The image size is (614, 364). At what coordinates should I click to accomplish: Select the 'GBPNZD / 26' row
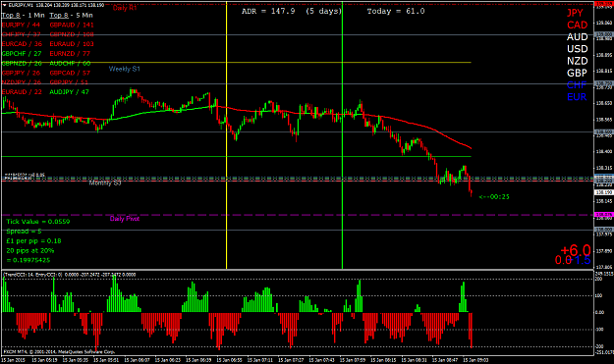pos(22,63)
